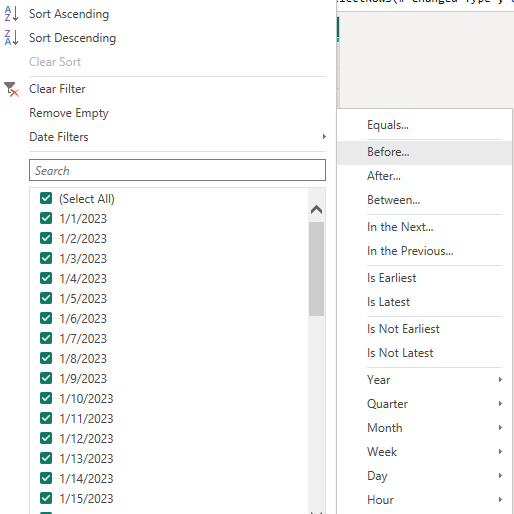Uncheck the 1/3/2023 checkbox
514x514 pixels.
pyautogui.click(x=46, y=258)
